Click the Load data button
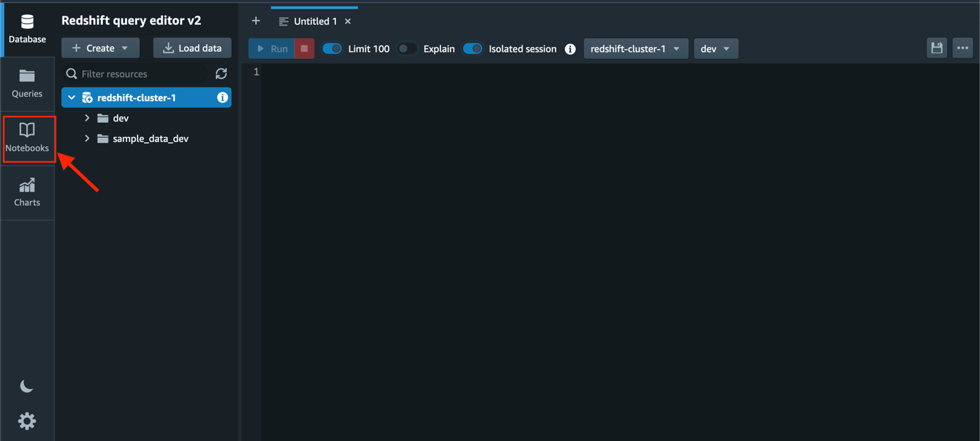The image size is (980, 441). click(192, 48)
